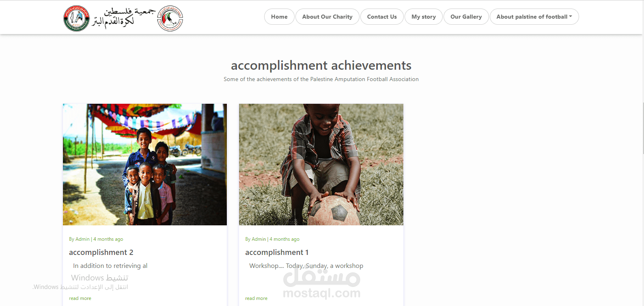The image size is (644, 306).
Task: Click read more under accomplishment 1
Action: (x=256, y=298)
